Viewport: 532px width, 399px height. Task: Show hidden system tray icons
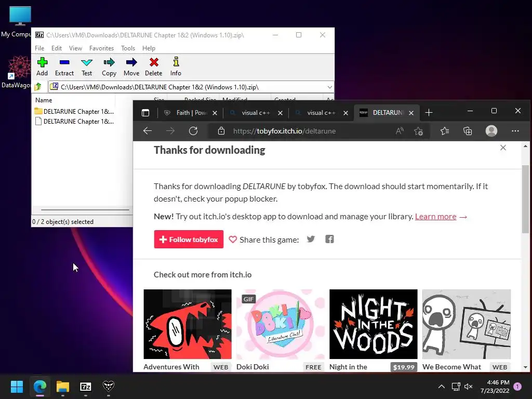tap(442, 387)
